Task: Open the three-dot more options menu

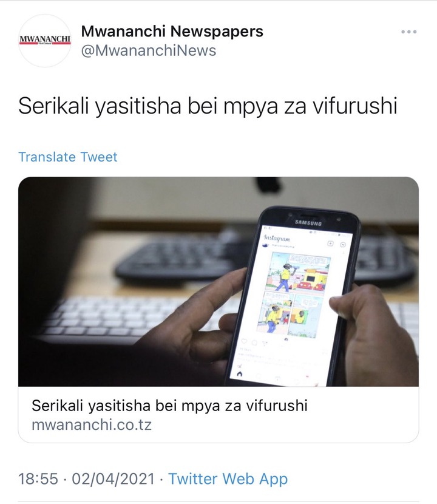Action: 408,32
